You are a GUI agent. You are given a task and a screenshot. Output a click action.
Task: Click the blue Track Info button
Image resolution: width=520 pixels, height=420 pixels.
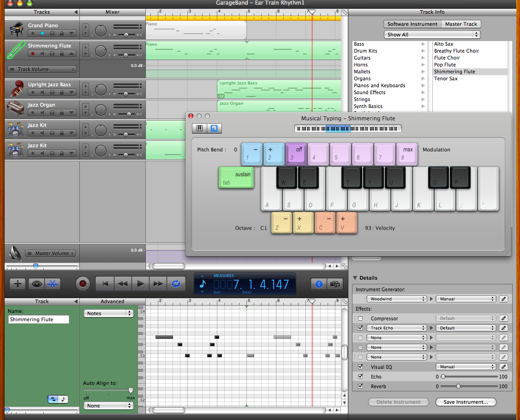pos(319,284)
